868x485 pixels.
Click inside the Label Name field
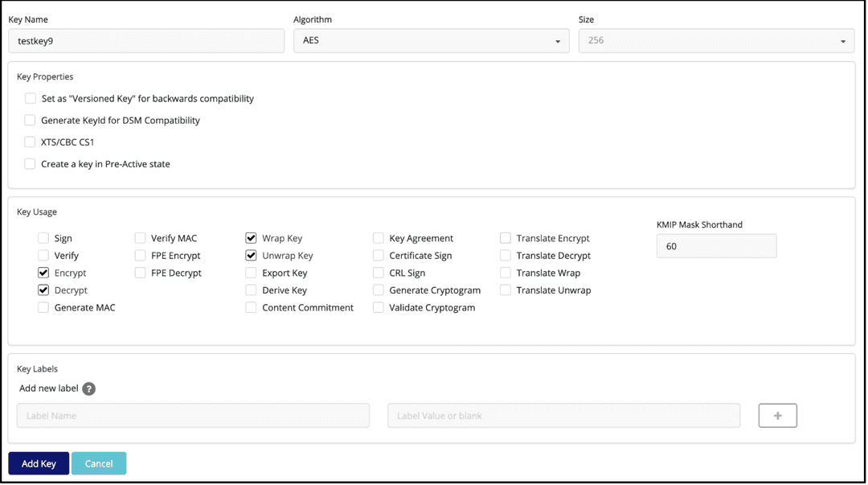click(x=193, y=415)
